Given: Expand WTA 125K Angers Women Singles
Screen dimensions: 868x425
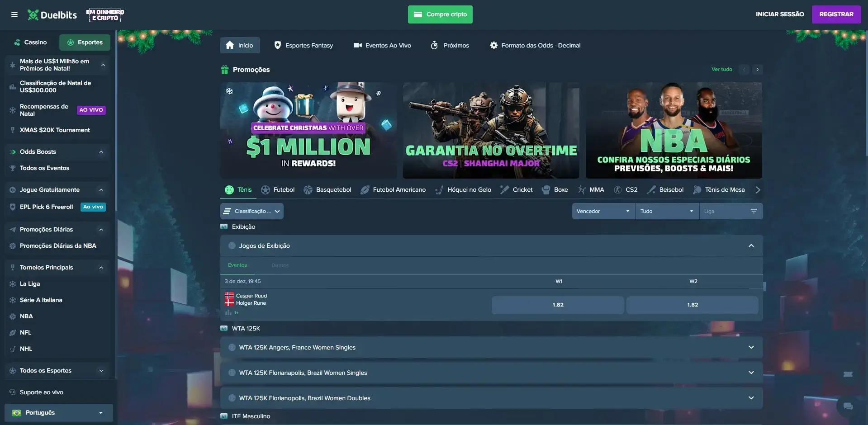Looking at the screenshot, I should click(x=751, y=348).
